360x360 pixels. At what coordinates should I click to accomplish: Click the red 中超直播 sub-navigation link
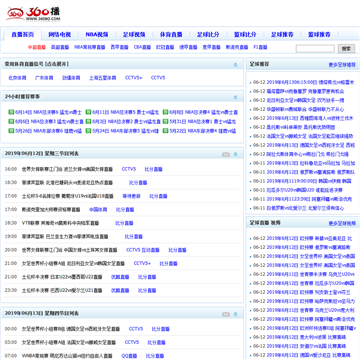click(x=37, y=47)
